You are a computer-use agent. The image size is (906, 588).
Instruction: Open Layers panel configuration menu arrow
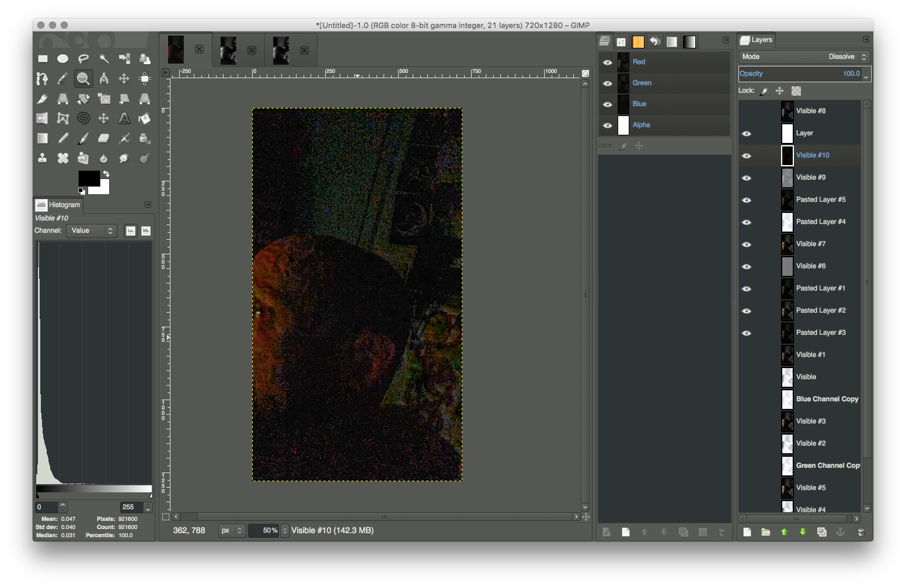coord(866,39)
